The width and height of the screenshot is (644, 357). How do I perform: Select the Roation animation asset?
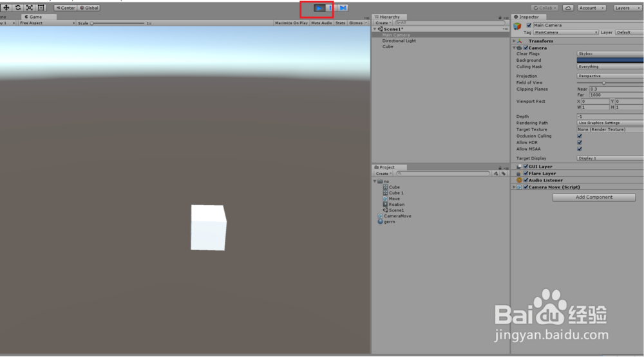pyautogui.click(x=393, y=205)
